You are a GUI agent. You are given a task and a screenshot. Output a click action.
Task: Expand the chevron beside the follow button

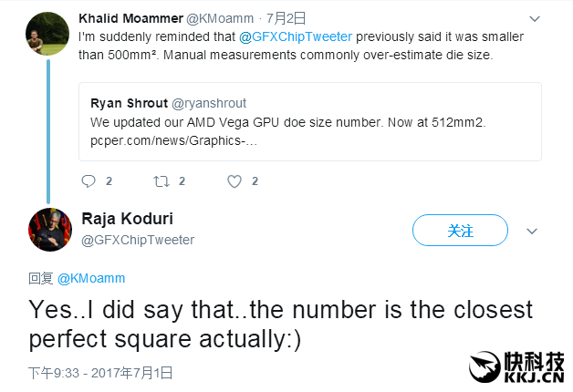click(x=533, y=232)
